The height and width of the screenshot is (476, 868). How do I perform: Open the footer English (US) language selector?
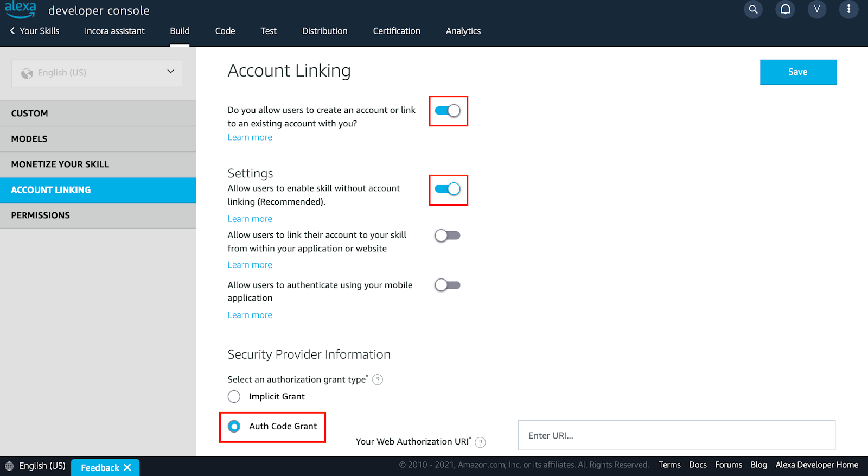point(35,466)
